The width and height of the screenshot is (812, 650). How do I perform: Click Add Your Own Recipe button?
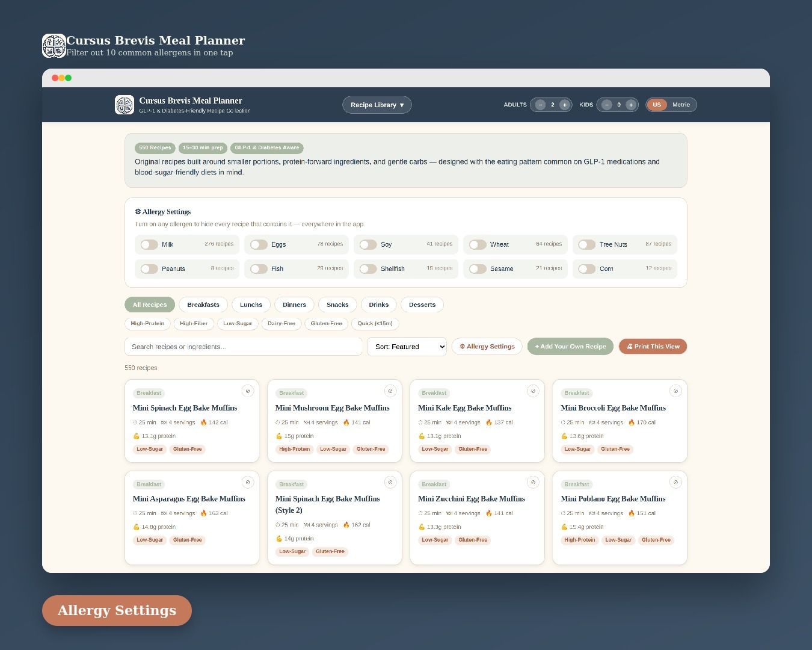[570, 347]
